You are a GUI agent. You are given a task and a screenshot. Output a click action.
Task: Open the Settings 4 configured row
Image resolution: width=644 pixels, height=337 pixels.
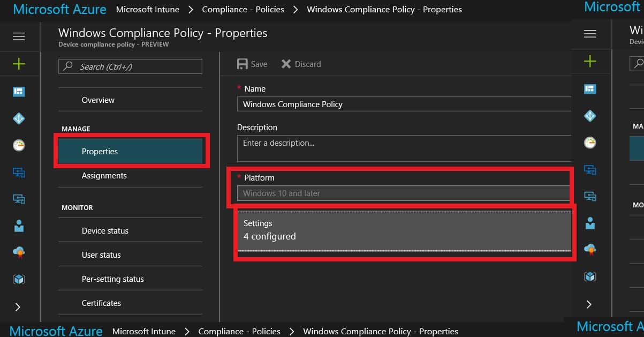405,230
